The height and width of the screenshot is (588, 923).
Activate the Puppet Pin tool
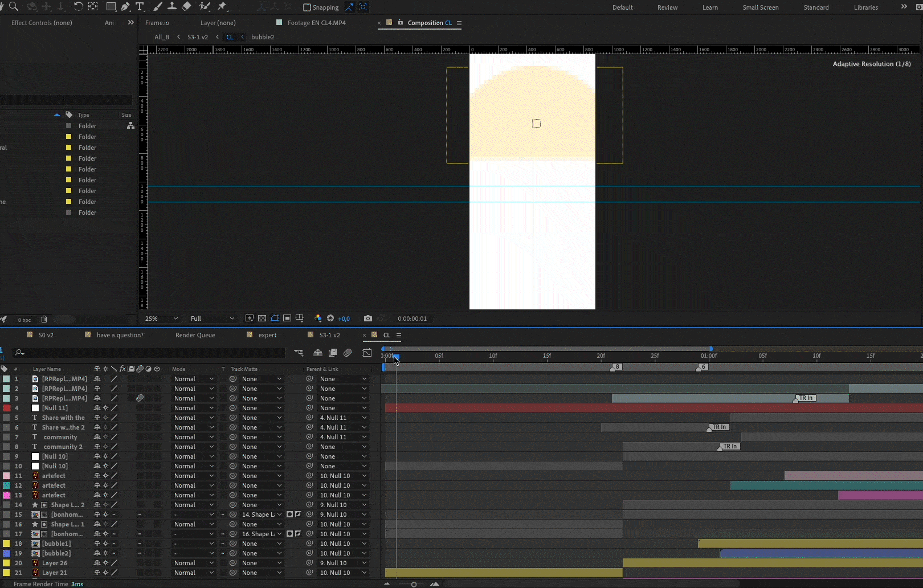tap(222, 7)
